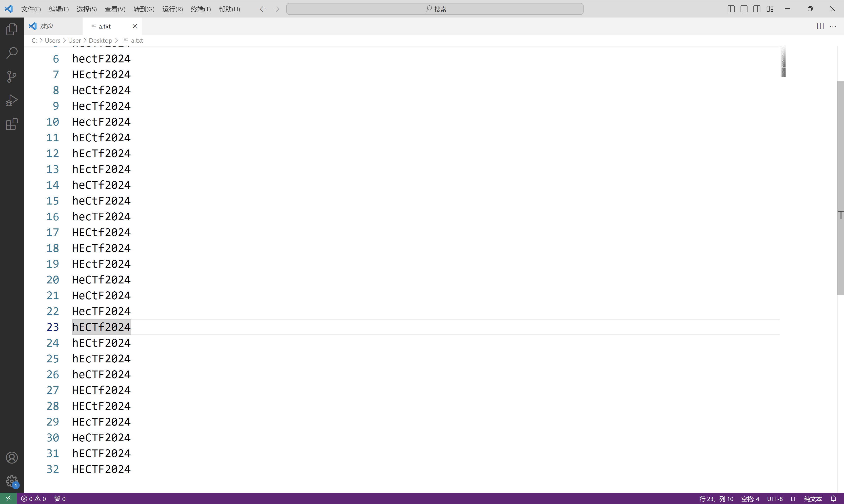Switch to the 欢迎 tab
This screenshot has width=844, height=504.
pos(47,26)
